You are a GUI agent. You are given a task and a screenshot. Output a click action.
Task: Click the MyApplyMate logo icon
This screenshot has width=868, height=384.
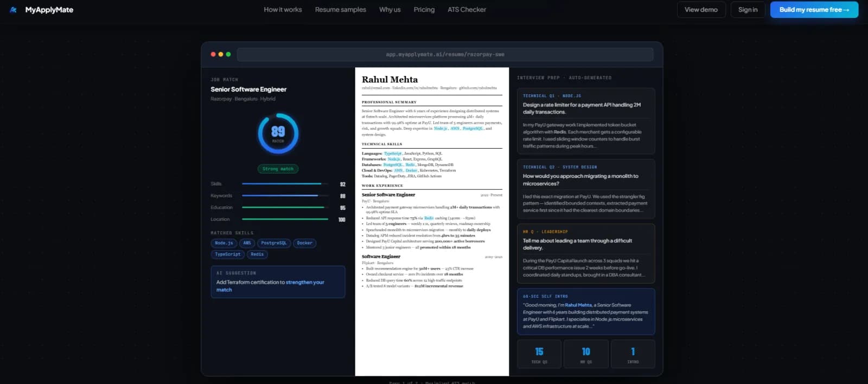[x=14, y=10]
